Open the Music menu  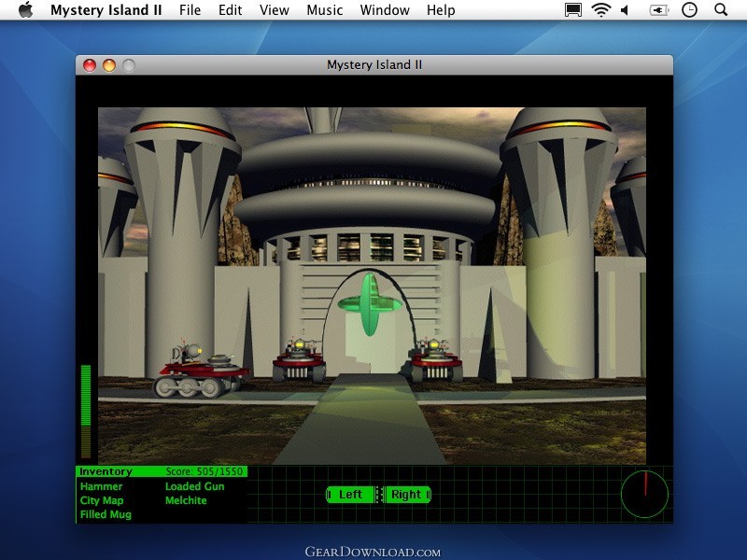324,10
